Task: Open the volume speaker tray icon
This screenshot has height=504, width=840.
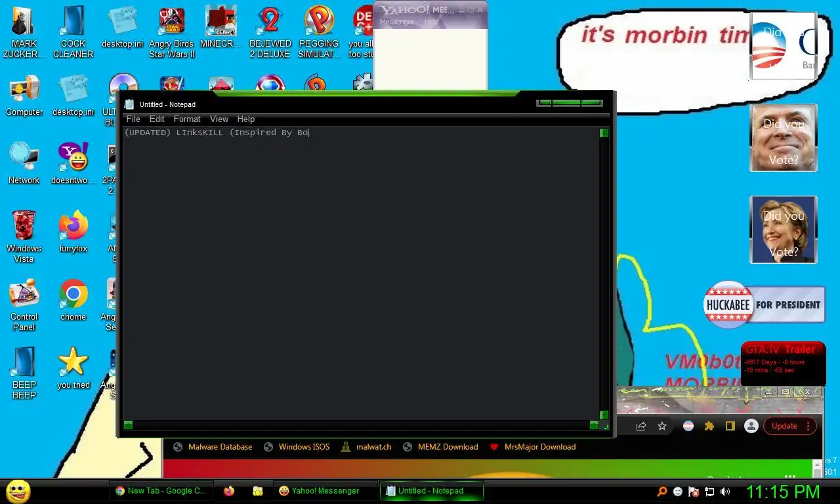Action: [725, 491]
